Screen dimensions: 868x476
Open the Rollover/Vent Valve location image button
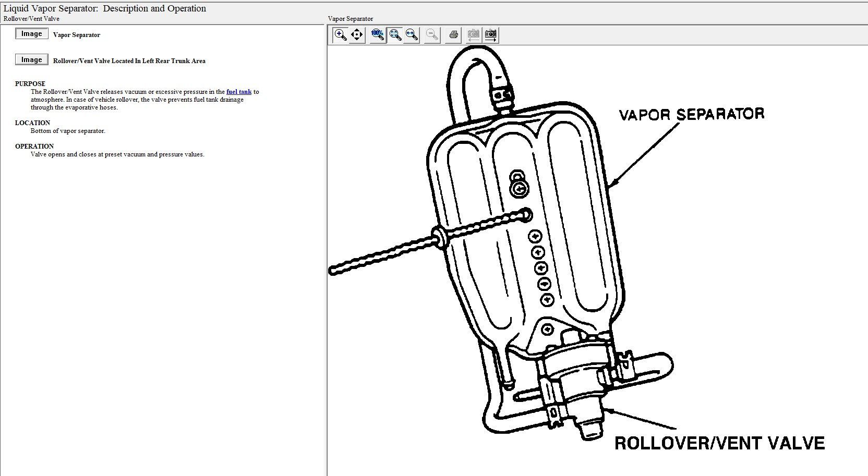(x=31, y=60)
